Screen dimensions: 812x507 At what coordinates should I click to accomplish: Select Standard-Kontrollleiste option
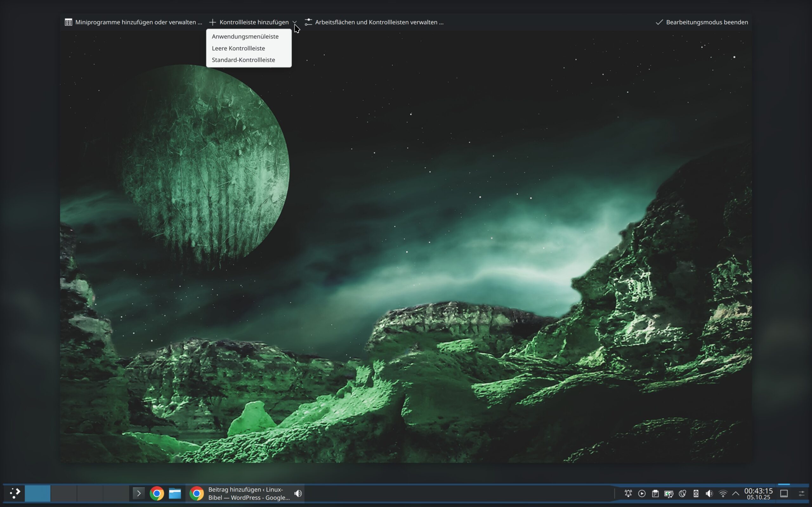tap(243, 60)
